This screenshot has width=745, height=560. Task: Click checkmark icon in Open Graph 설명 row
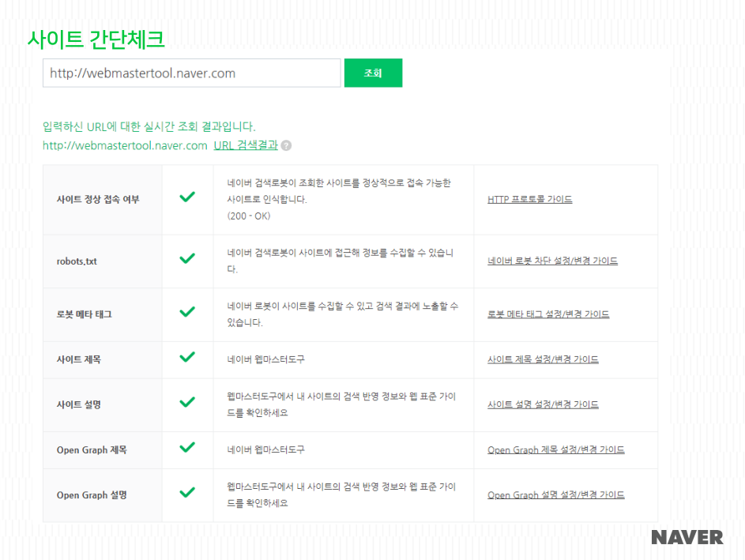pos(187,492)
